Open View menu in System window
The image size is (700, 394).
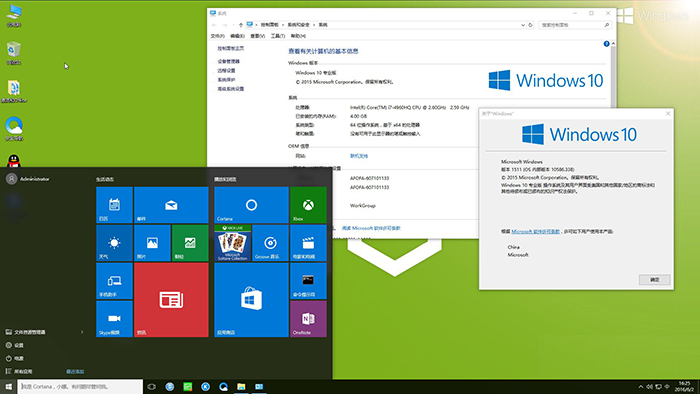[x=258, y=36]
